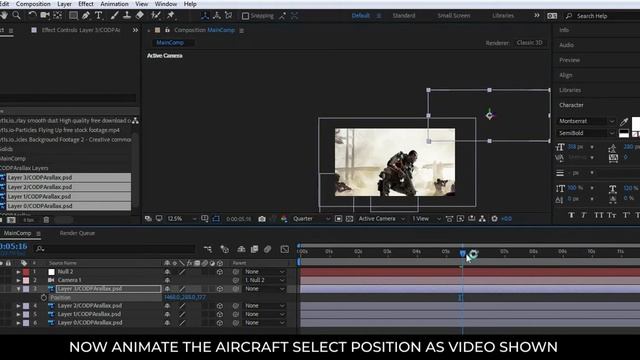Expand the Camera 1 layer properties
Image resolution: width=640 pixels, height=360 pixels.
coord(18,280)
